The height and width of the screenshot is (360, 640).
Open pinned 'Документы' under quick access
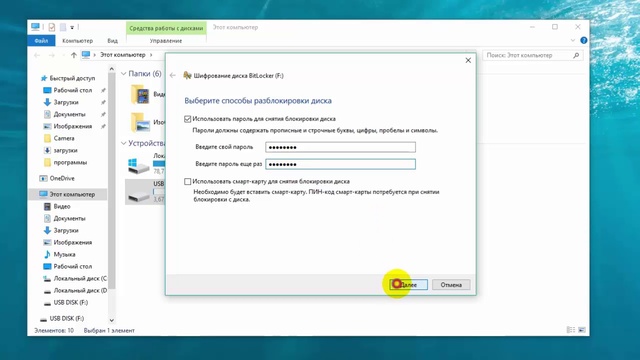point(69,114)
